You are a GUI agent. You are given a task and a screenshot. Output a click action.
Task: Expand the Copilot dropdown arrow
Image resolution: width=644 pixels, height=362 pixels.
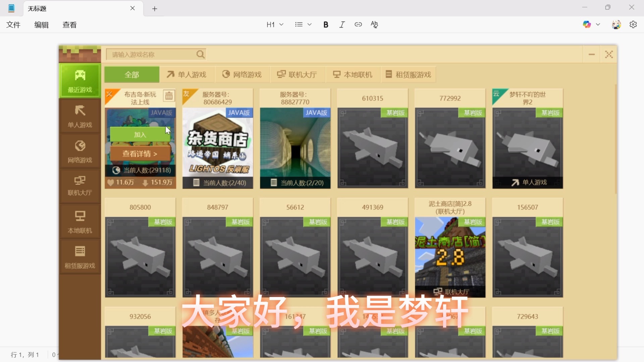pyautogui.click(x=598, y=24)
